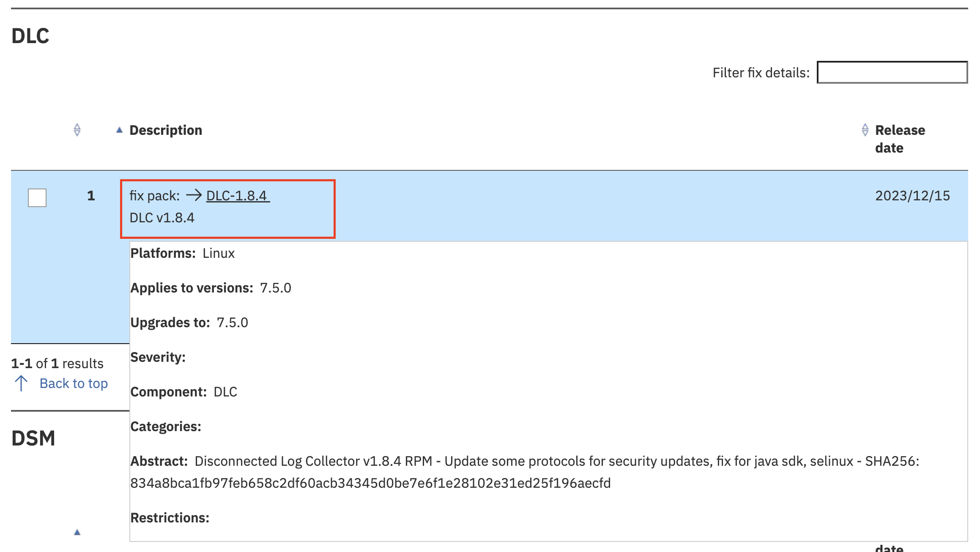This screenshot has width=980, height=552.
Task: Click the right arrow icon before DLC-1.8.4
Action: (194, 195)
